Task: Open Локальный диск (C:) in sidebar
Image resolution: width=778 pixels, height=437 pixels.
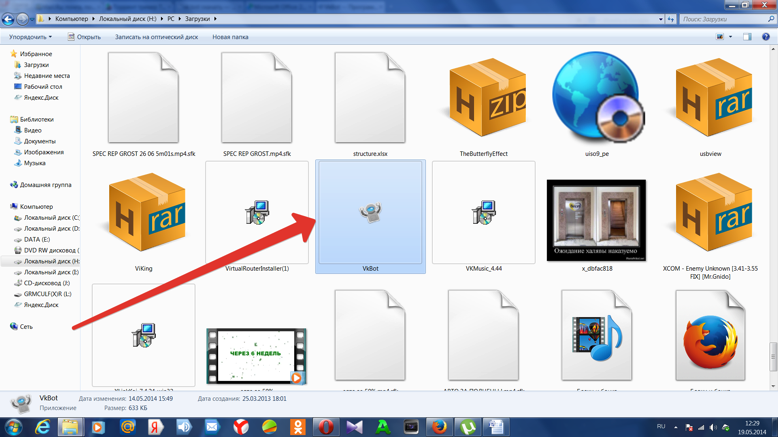Action: click(52, 217)
